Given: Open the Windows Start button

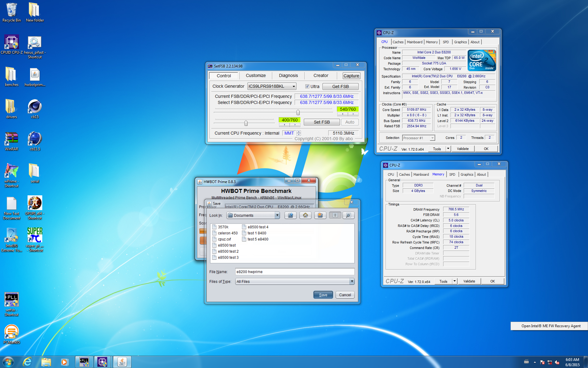Looking at the screenshot, I should (8, 362).
